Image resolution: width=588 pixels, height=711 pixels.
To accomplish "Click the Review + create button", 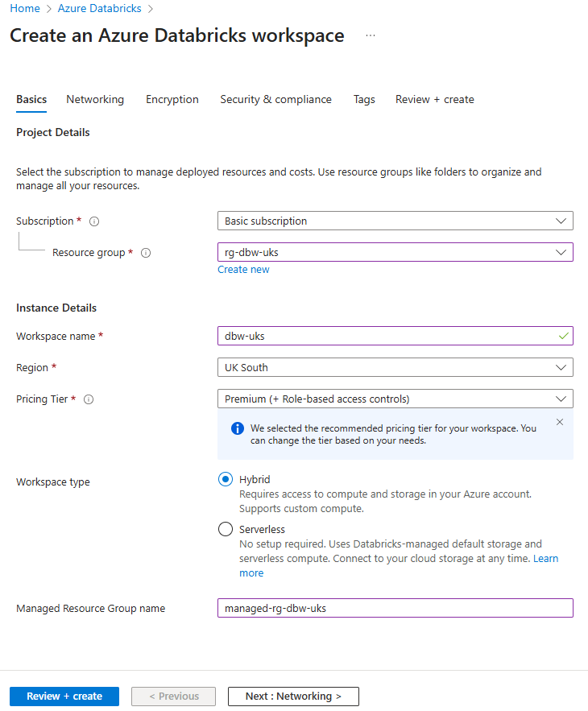I will [x=64, y=697].
